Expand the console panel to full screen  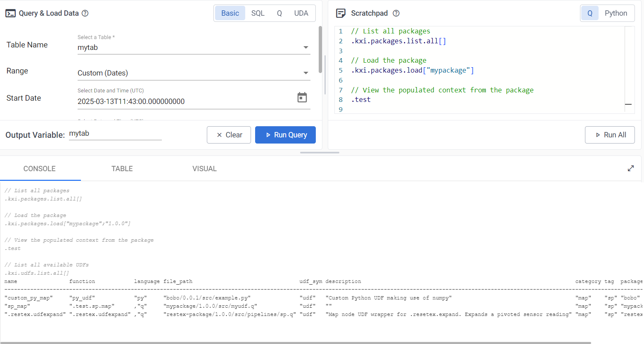[630, 168]
